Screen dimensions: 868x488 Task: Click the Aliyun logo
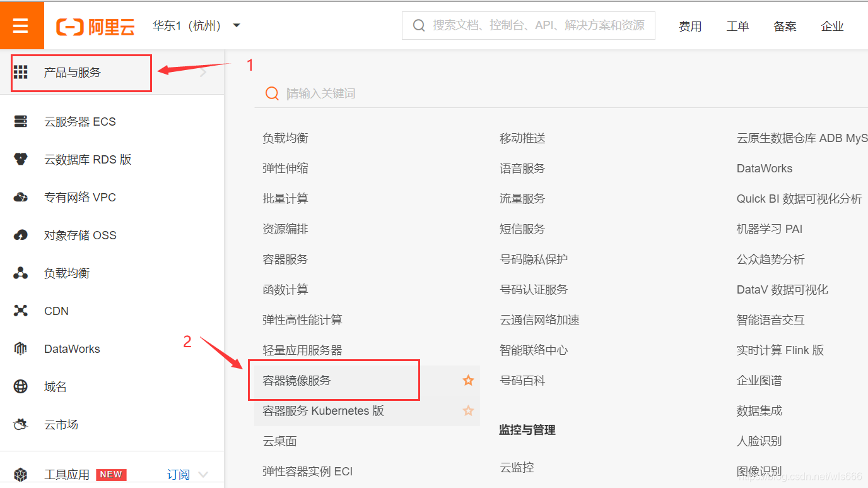click(95, 27)
